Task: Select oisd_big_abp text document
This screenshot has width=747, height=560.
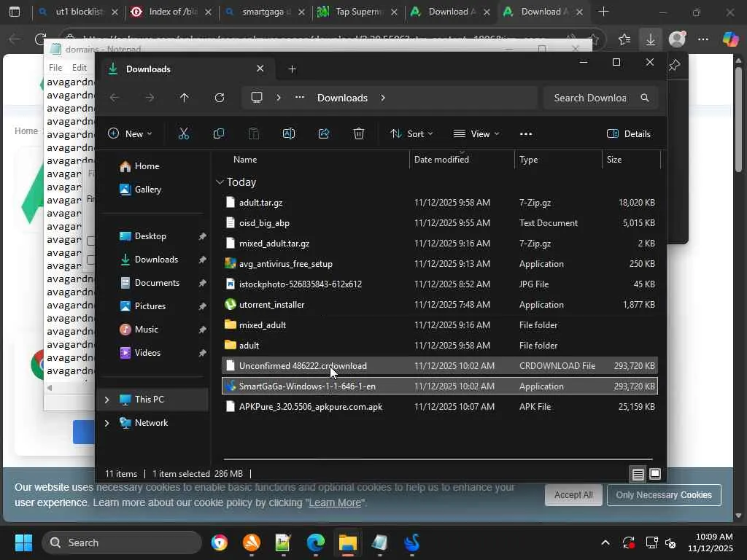Action: 440,223
